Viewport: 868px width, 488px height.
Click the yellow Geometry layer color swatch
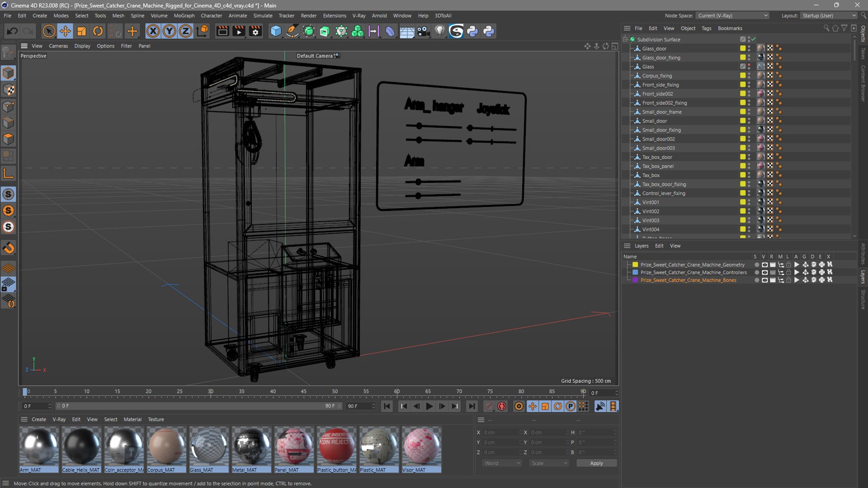(x=635, y=265)
